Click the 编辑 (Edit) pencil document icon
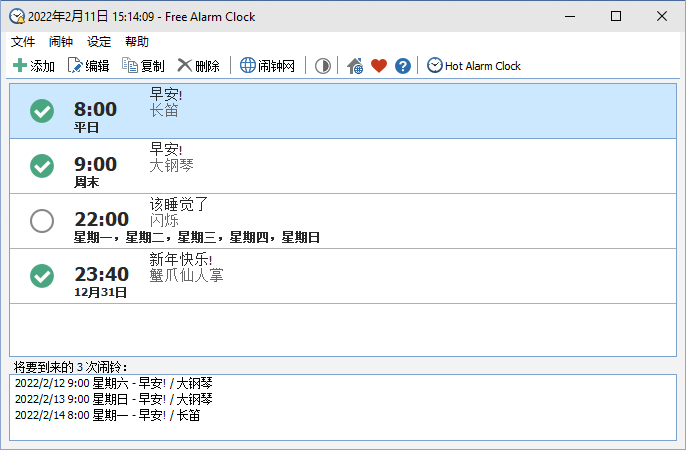 click(x=75, y=66)
